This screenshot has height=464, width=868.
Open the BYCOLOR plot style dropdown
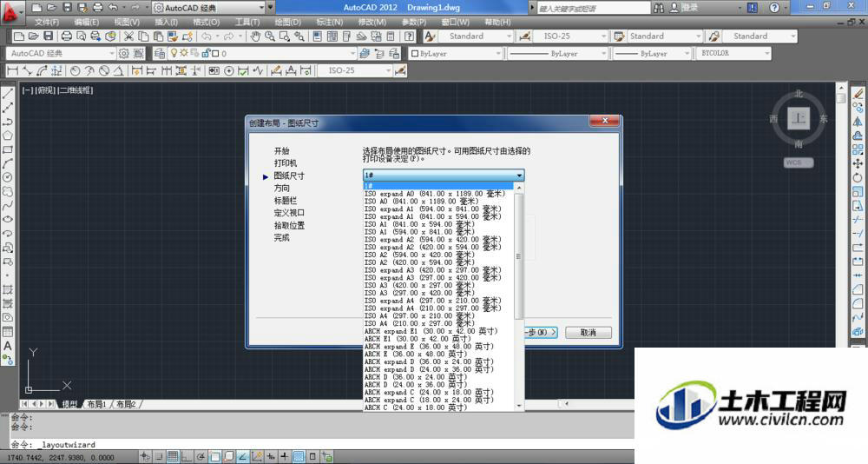point(733,53)
